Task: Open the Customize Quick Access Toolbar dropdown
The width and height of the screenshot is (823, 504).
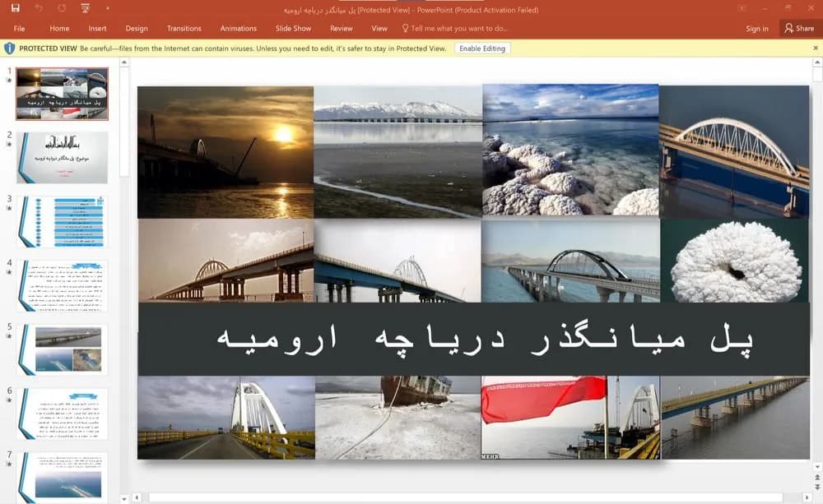Action: click(x=107, y=9)
